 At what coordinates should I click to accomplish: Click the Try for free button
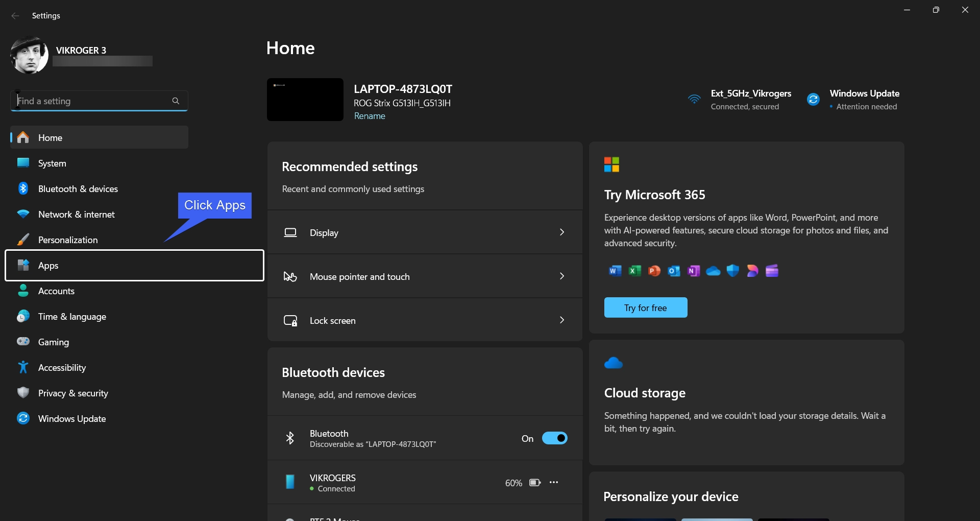[646, 307]
